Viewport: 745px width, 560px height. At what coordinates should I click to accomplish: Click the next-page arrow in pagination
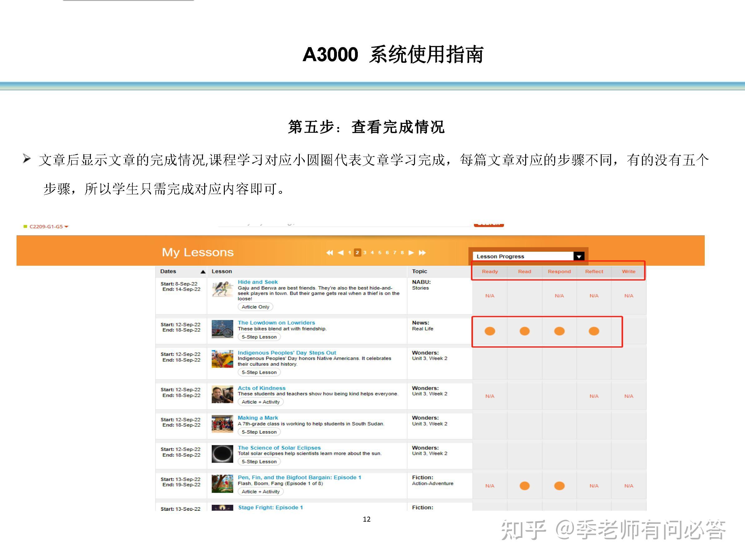click(x=411, y=252)
